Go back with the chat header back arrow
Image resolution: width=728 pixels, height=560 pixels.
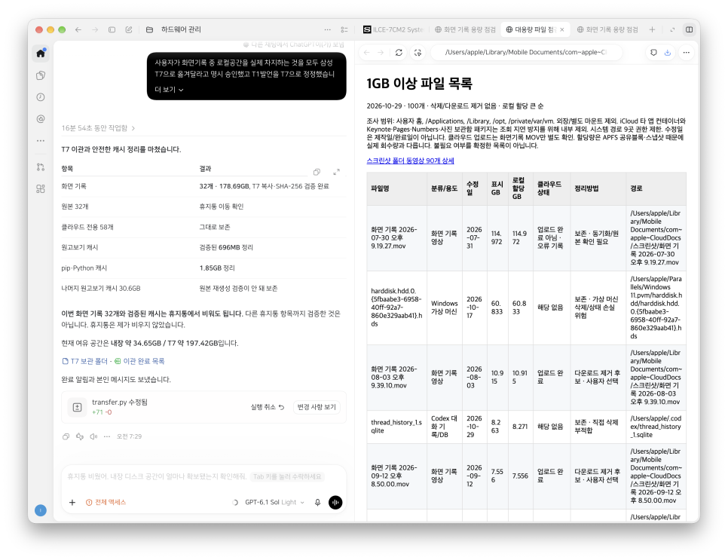click(x=78, y=29)
